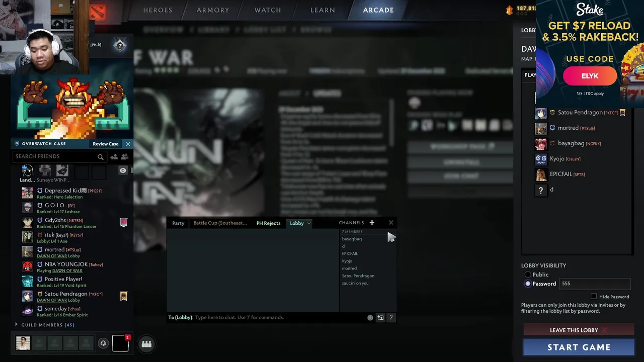The height and width of the screenshot is (362, 644).
Task: Click DAWN OF WAR link under Satou Pendragon
Action: [x=51, y=300]
